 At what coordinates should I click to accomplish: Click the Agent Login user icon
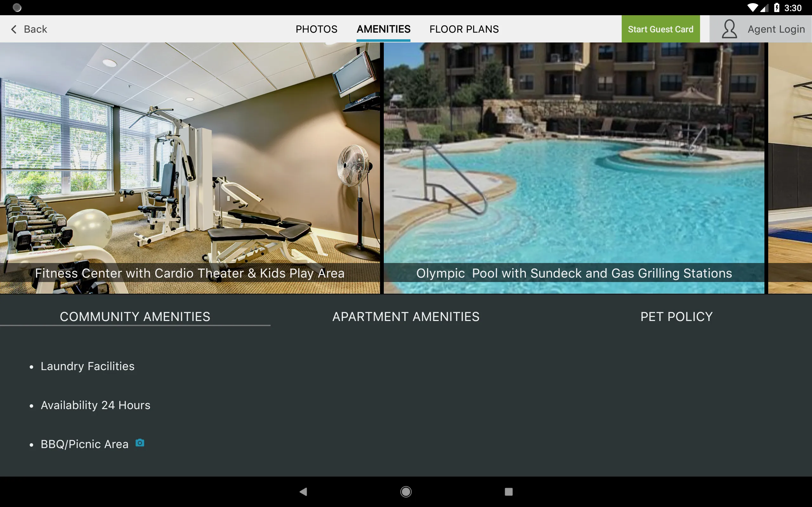pos(730,29)
